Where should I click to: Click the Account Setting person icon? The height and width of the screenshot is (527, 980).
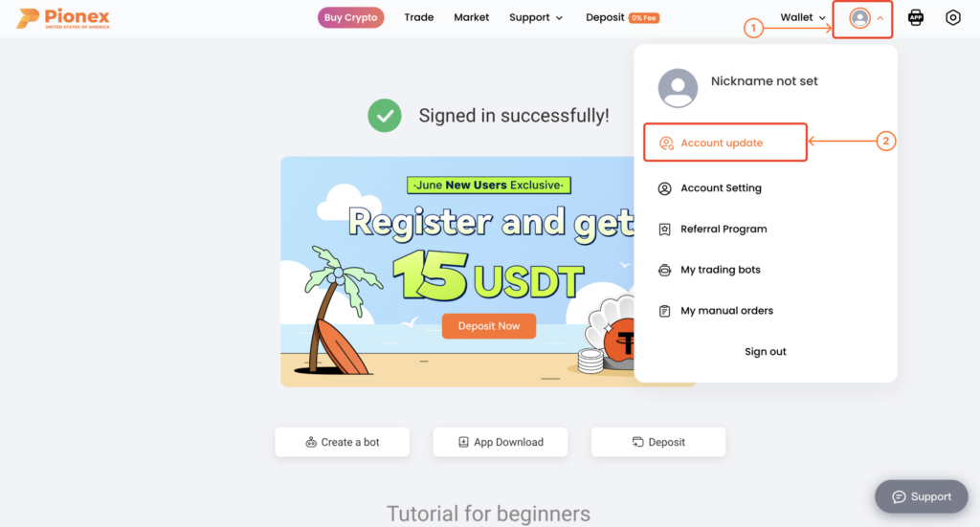(664, 188)
